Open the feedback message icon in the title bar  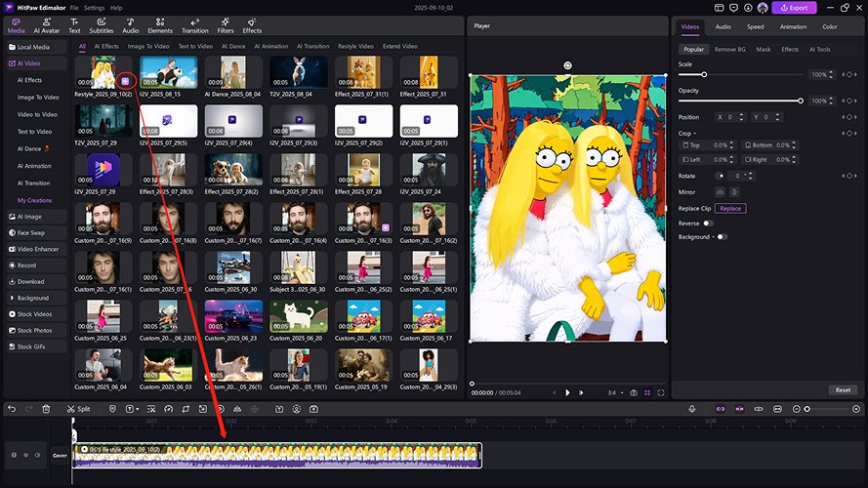pos(733,8)
